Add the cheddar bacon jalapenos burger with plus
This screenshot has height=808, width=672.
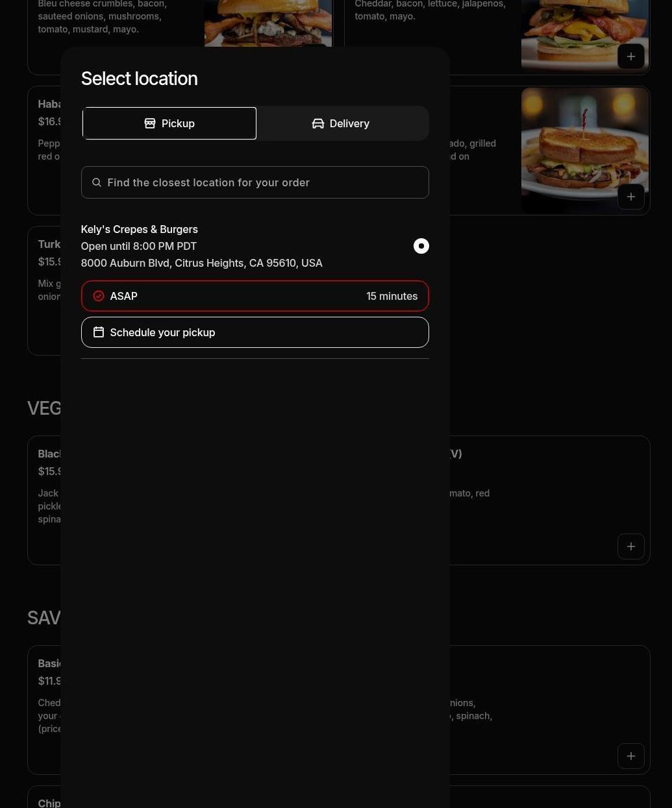(631, 56)
